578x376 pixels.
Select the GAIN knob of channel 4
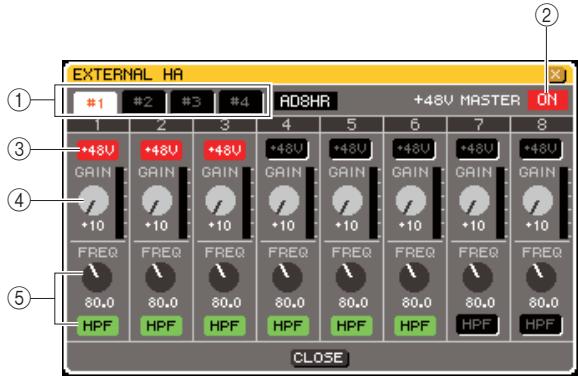coord(284,201)
